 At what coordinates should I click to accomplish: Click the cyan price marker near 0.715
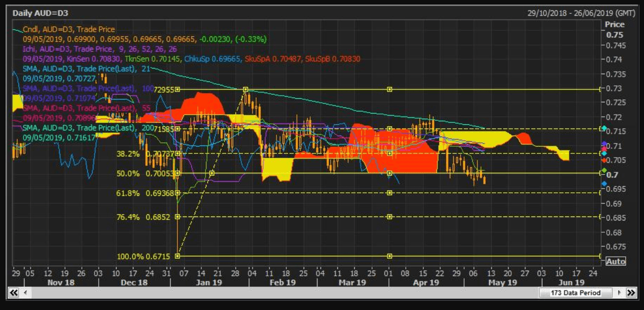pos(604,128)
